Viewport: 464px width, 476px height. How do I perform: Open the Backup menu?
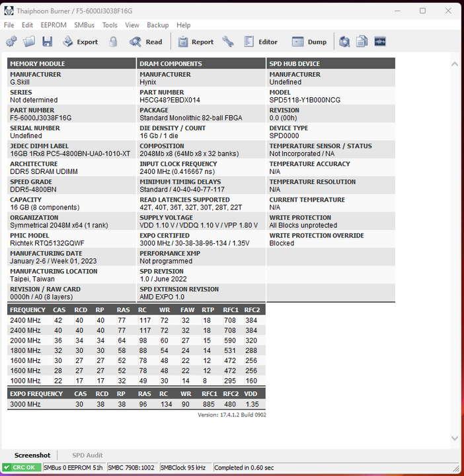[158, 25]
